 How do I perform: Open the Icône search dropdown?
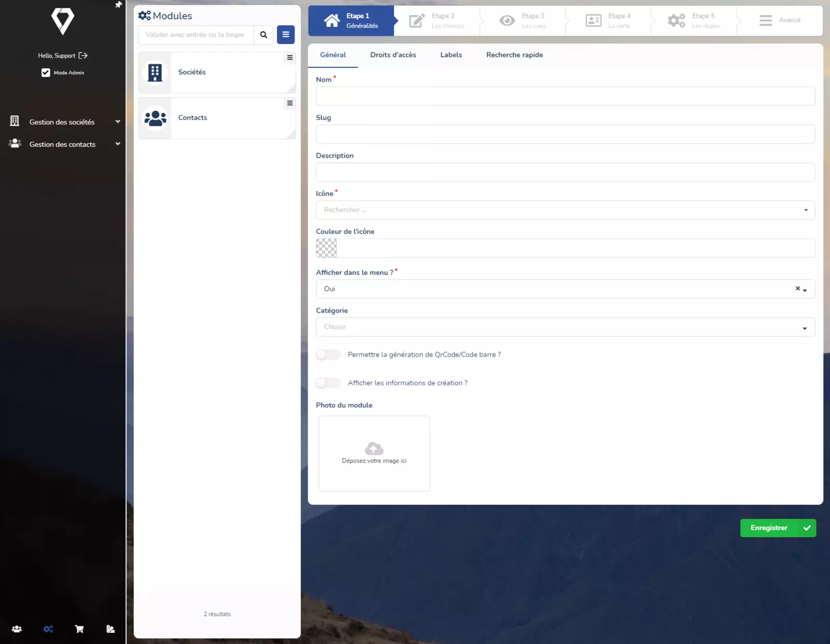click(565, 210)
